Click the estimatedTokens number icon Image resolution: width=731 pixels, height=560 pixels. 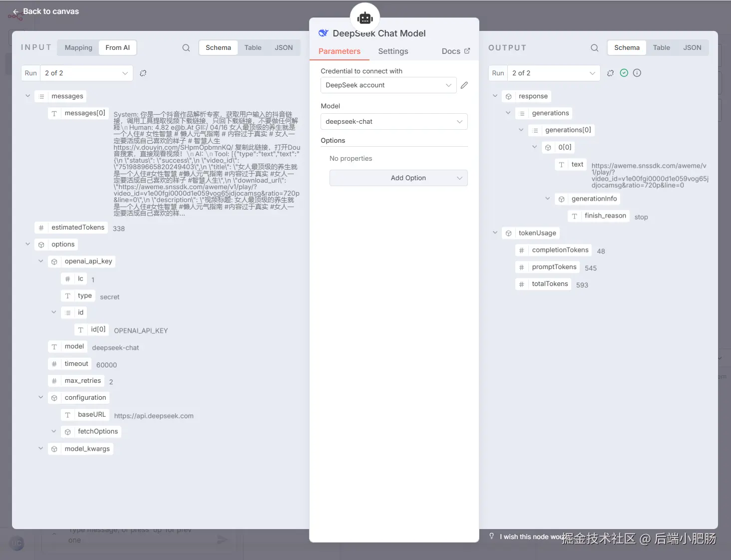[41, 228]
